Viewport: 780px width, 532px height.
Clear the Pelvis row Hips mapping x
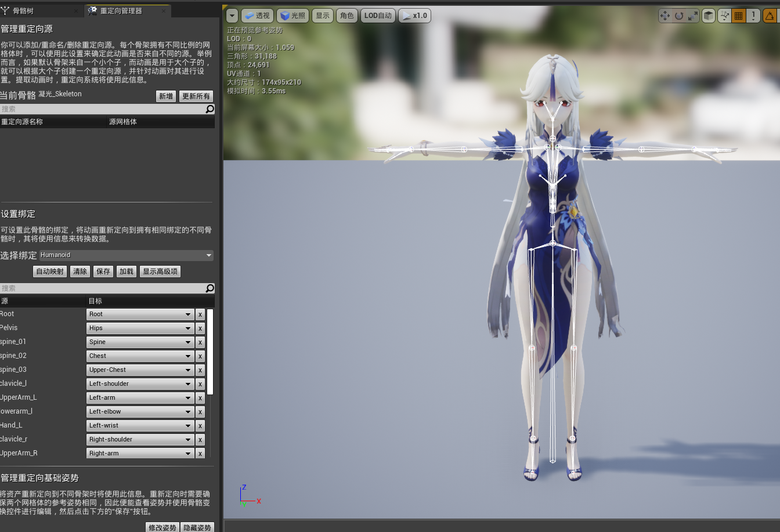coord(200,328)
